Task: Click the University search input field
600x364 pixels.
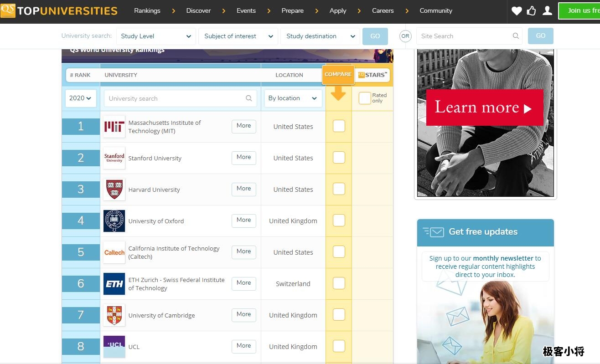Action: click(176, 98)
